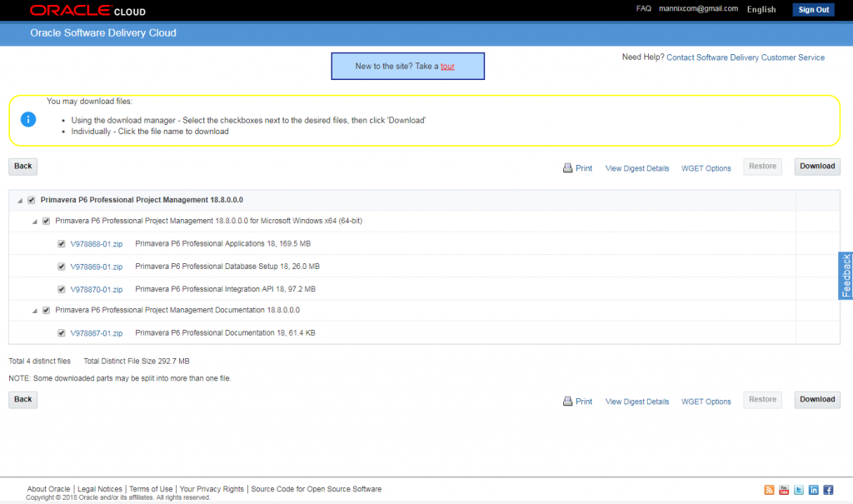853x504 pixels.
Task: Select 'Primavera P6 Professional Integration API 18, 97.2 MB' text
Action: [225, 290]
